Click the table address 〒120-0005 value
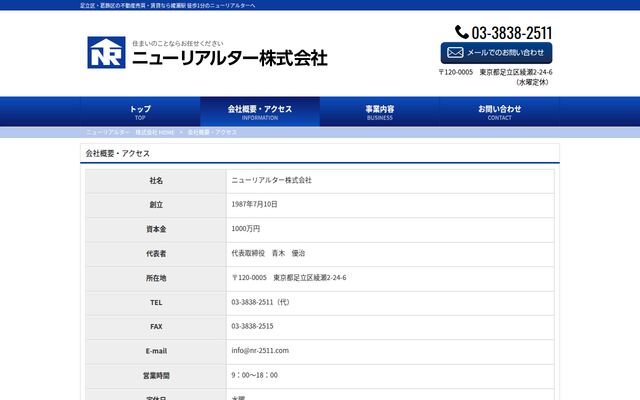Screen dimensions: 640x400 tap(289, 278)
